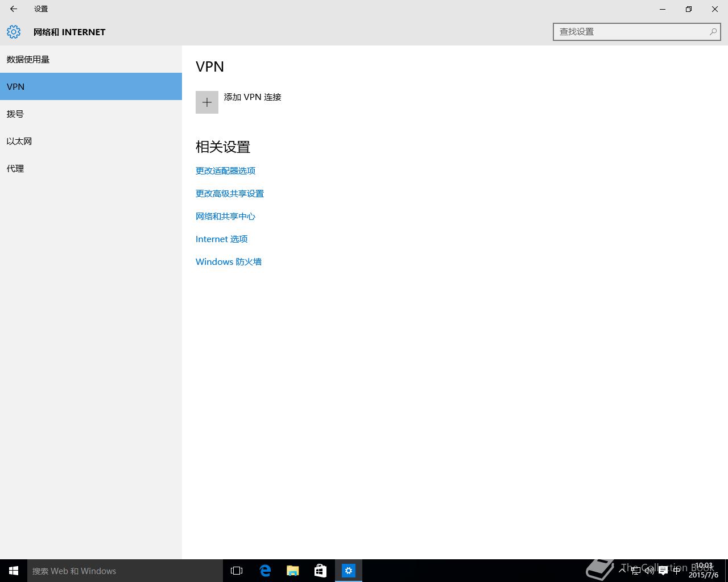Click the volume speaker tray icon

click(650, 571)
